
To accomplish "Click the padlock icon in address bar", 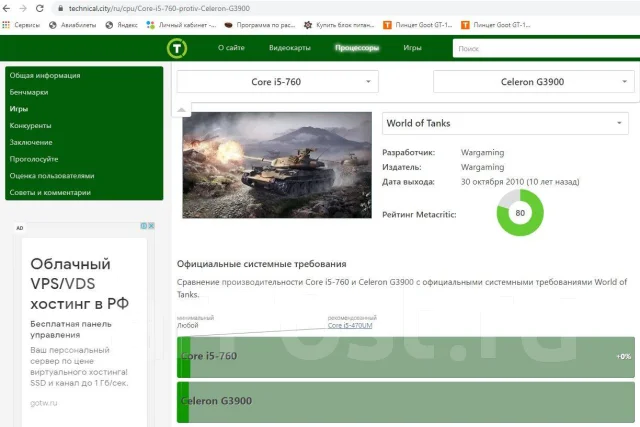I will [x=60, y=8].
